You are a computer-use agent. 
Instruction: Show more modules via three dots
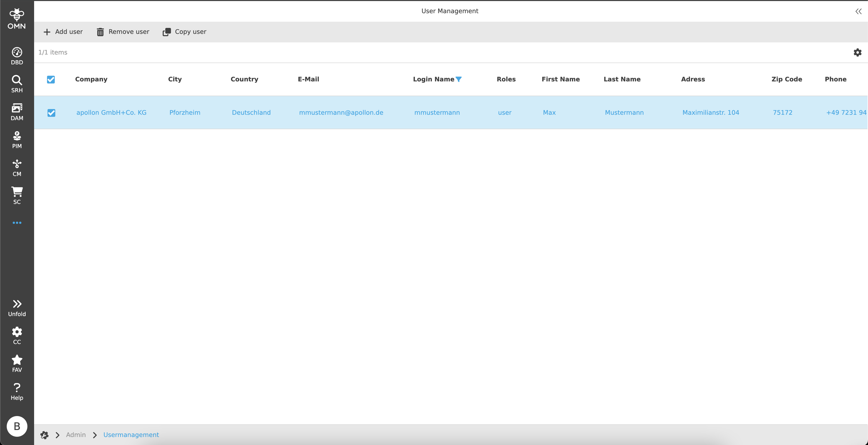click(x=17, y=223)
